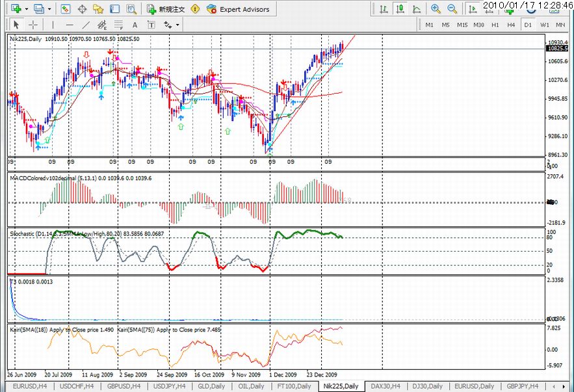Select the Crosshair tool
574x392 pixels.
33,25
